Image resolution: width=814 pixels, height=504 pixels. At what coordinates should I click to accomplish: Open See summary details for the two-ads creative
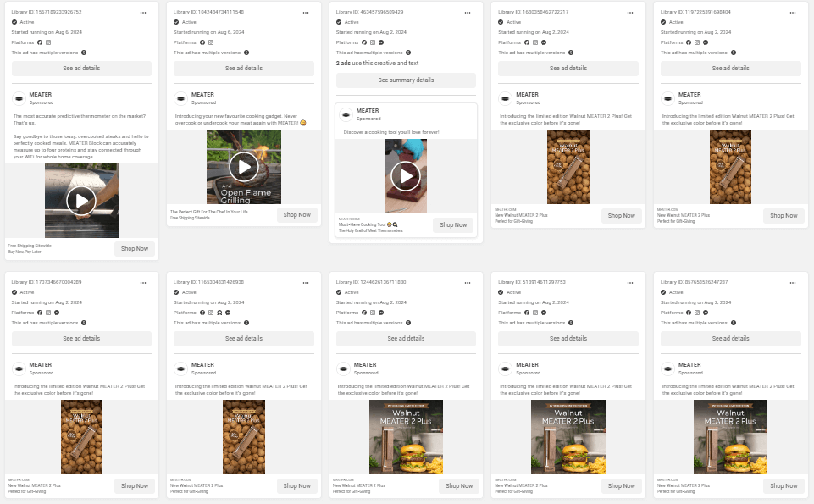(x=406, y=80)
